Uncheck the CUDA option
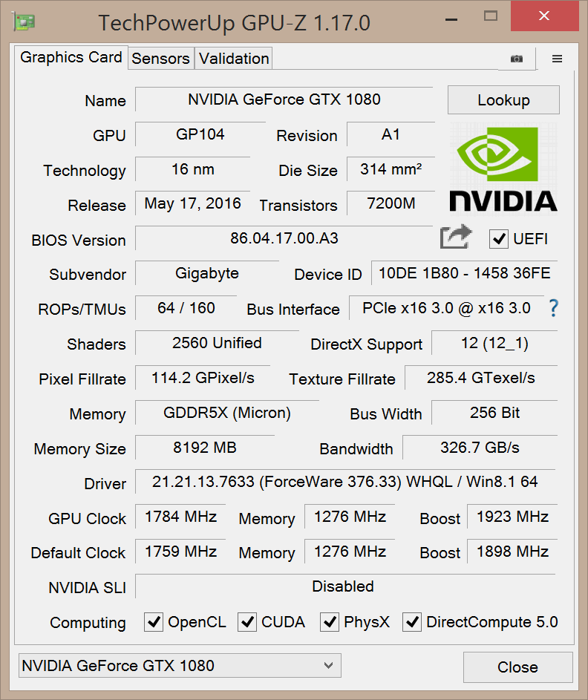This screenshot has height=700, width=588. click(247, 622)
